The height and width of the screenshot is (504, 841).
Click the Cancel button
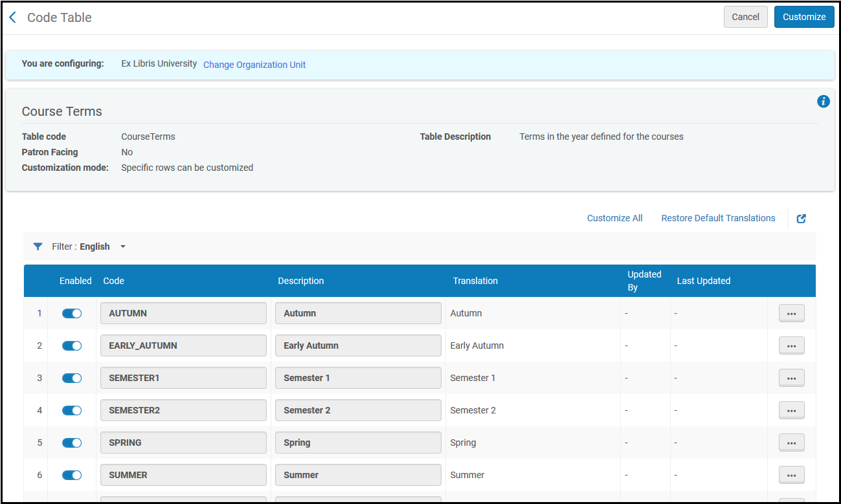(745, 17)
